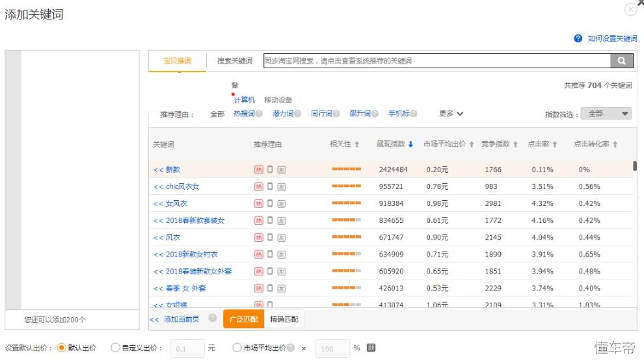644x360 pixels.
Task: Click the 左 icon in chic风衣女 row
Action: [281, 186]
